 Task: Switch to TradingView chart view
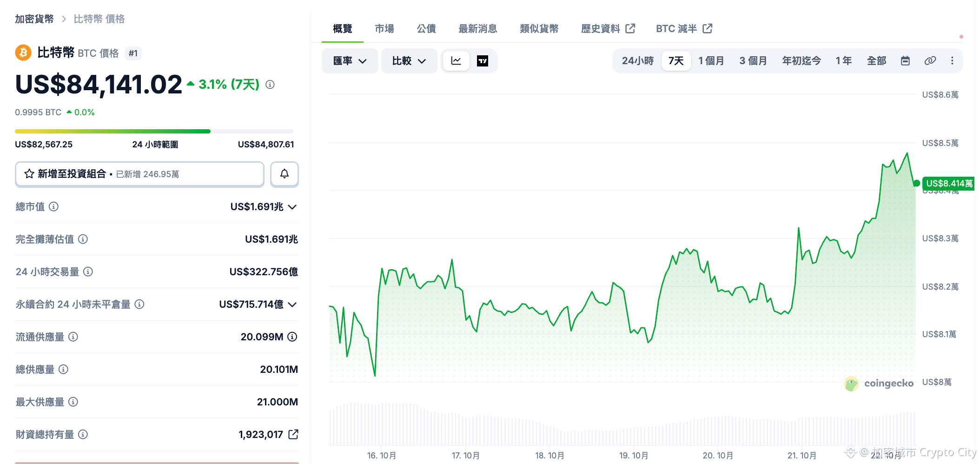pos(483,61)
